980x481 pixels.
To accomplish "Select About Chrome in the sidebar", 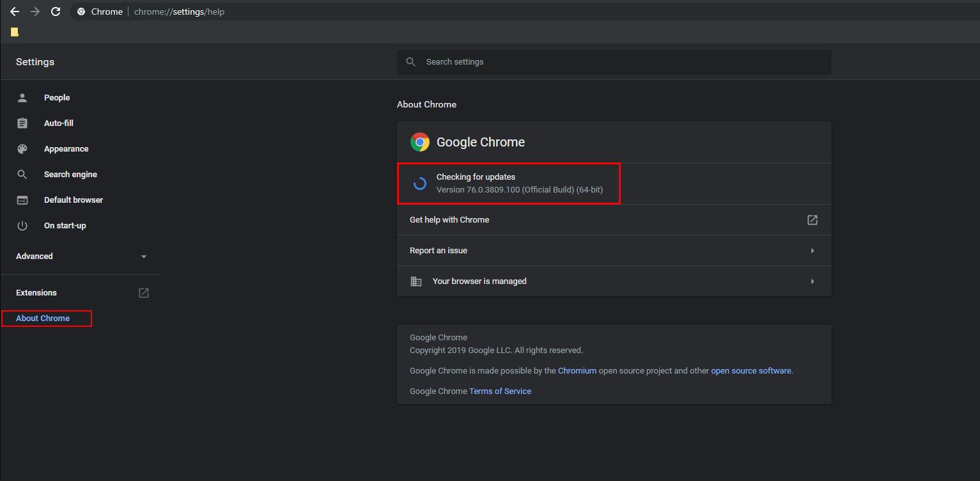I will (x=43, y=319).
